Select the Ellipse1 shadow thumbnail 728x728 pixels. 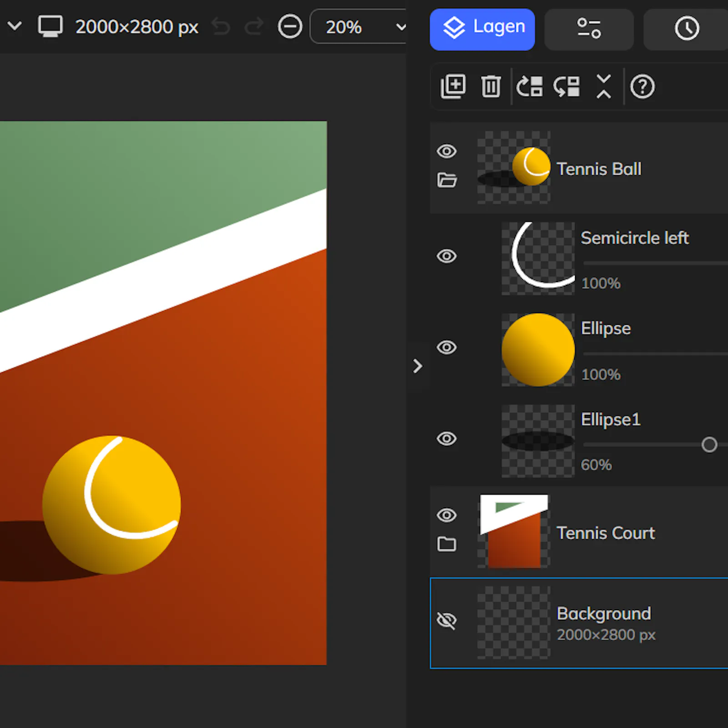538,441
